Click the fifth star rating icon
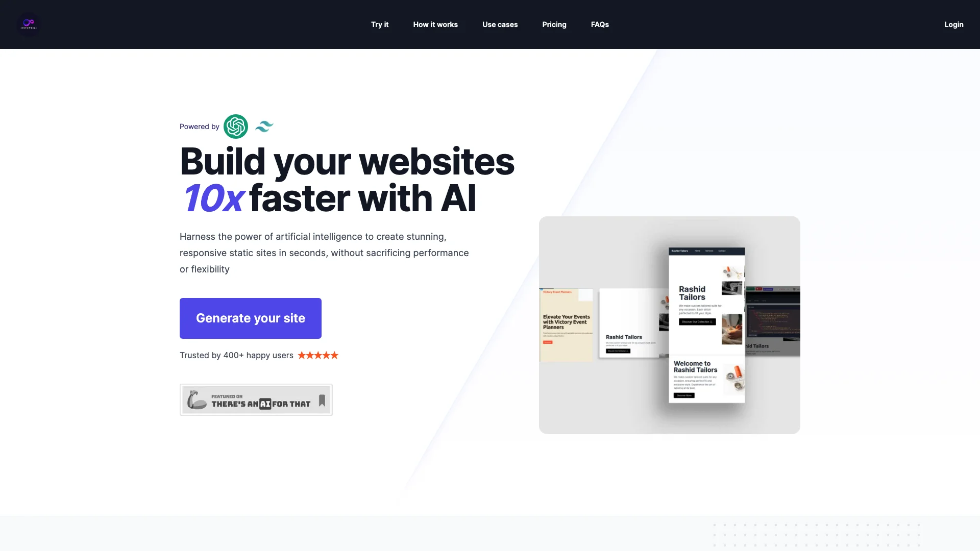The height and width of the screenshot is (551, 980). coord(334,355)
